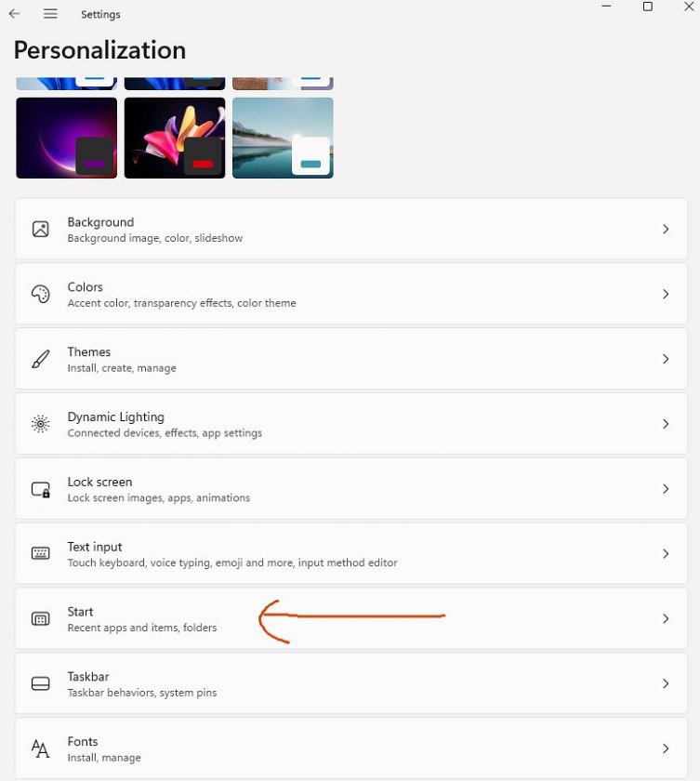Apply the lake landscape theme thumbnail

[283, 138]
